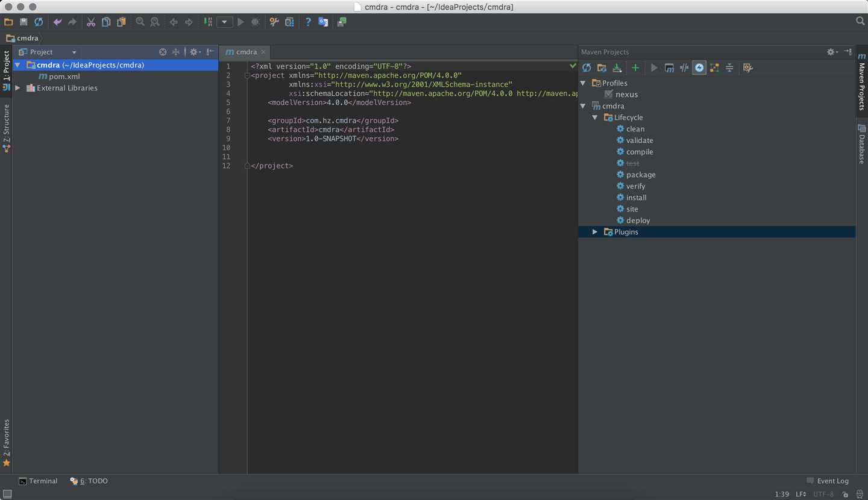The width and height of the screenshot is (868, 500).
Task: Click the Debug bug icon
Action: [x=256, y=22]
